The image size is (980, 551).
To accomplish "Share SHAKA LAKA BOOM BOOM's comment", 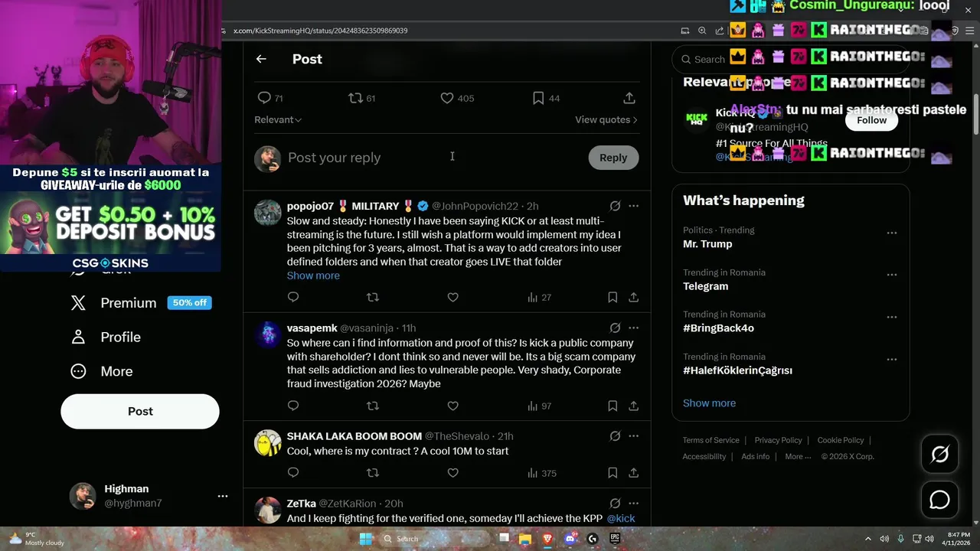I will (634, 473).
